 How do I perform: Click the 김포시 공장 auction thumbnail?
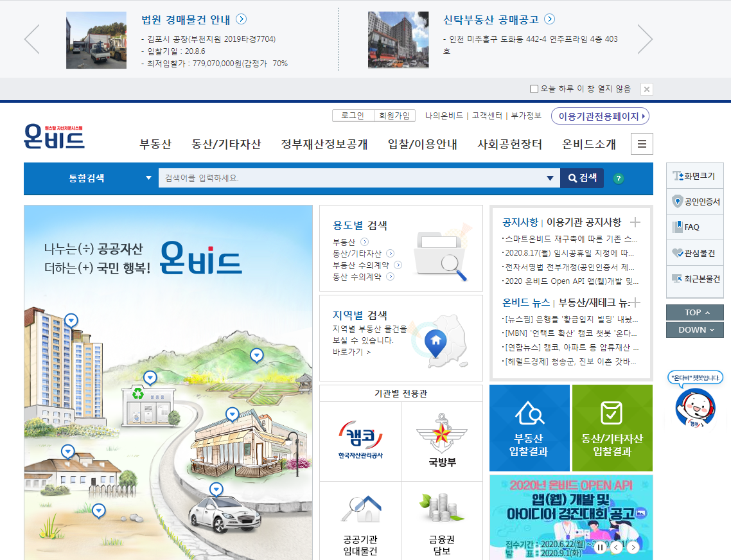tap(96, 40)
